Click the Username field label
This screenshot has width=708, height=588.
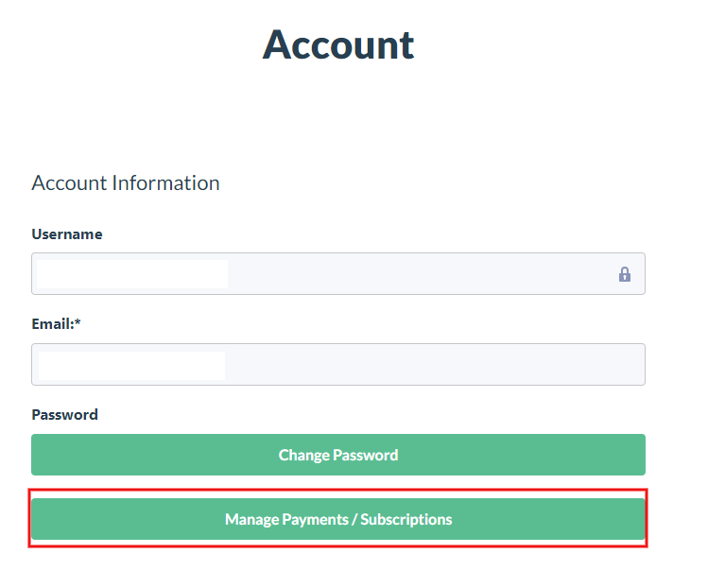tap(67, 234)
